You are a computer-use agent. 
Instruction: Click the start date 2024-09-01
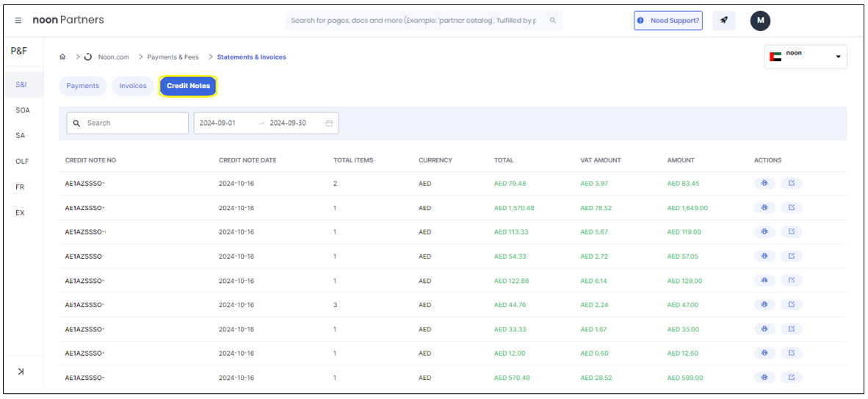point(217,123)
